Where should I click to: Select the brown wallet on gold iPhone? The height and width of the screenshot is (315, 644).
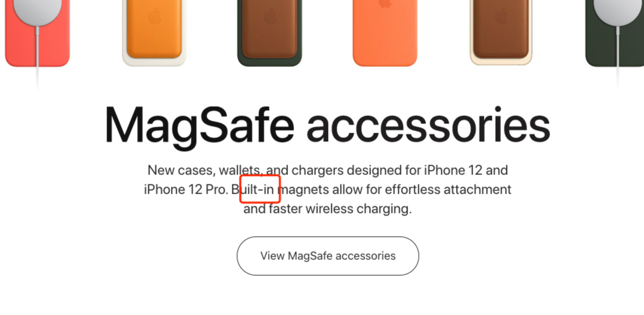tap(501, 32)
